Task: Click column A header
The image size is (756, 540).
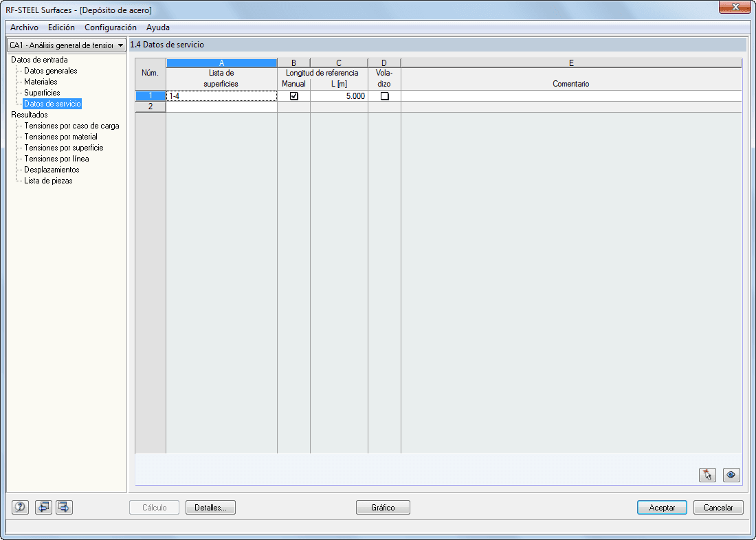Action: pyautogui.click(x=222, y=63)
